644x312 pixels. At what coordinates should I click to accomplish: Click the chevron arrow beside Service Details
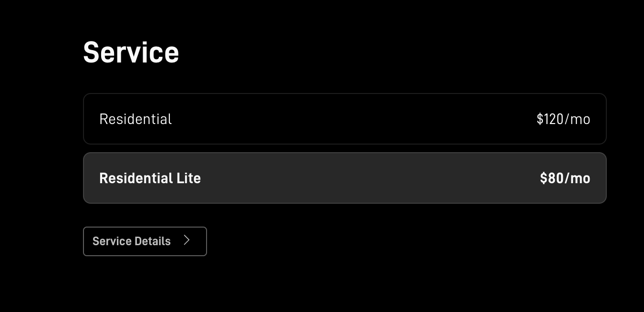tap(187, 240)
